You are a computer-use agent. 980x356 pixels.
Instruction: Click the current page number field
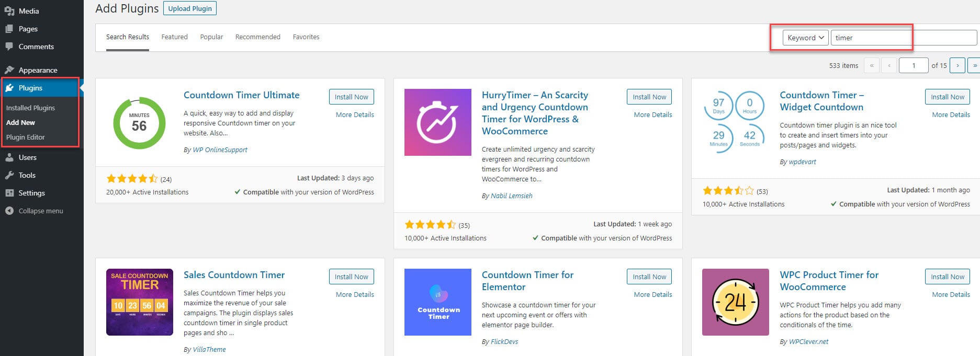point(914,65)
